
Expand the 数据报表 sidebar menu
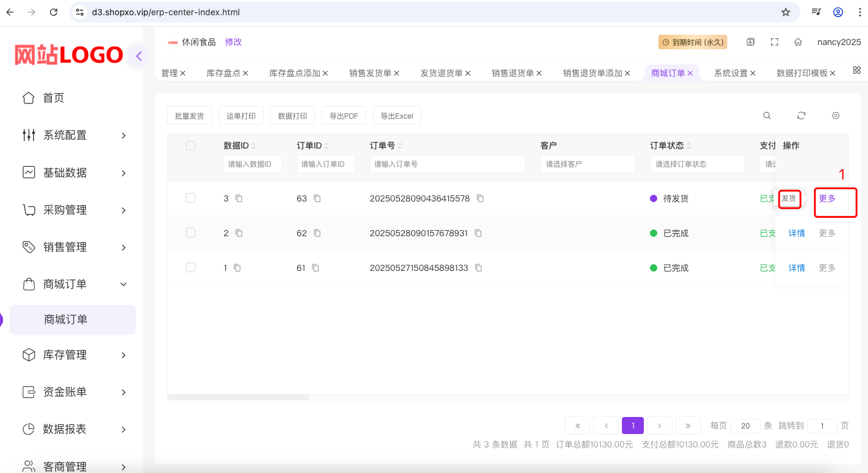73,429
